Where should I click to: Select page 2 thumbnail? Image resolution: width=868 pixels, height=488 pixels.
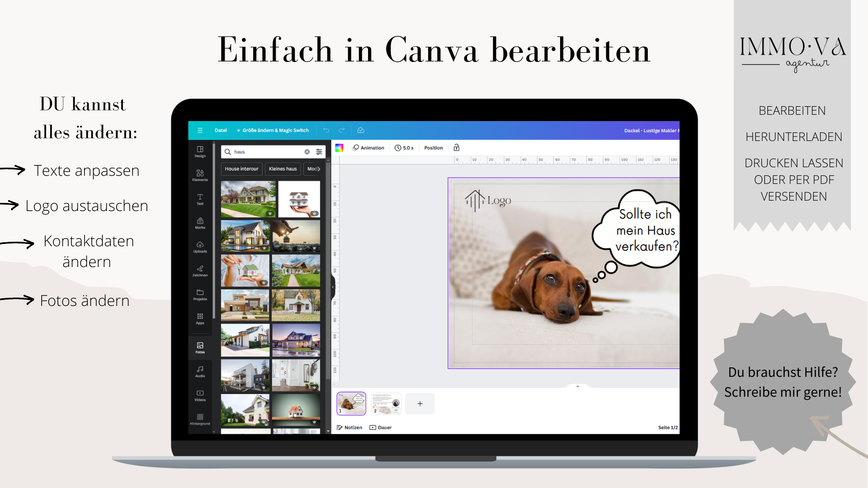click(386, 404)
